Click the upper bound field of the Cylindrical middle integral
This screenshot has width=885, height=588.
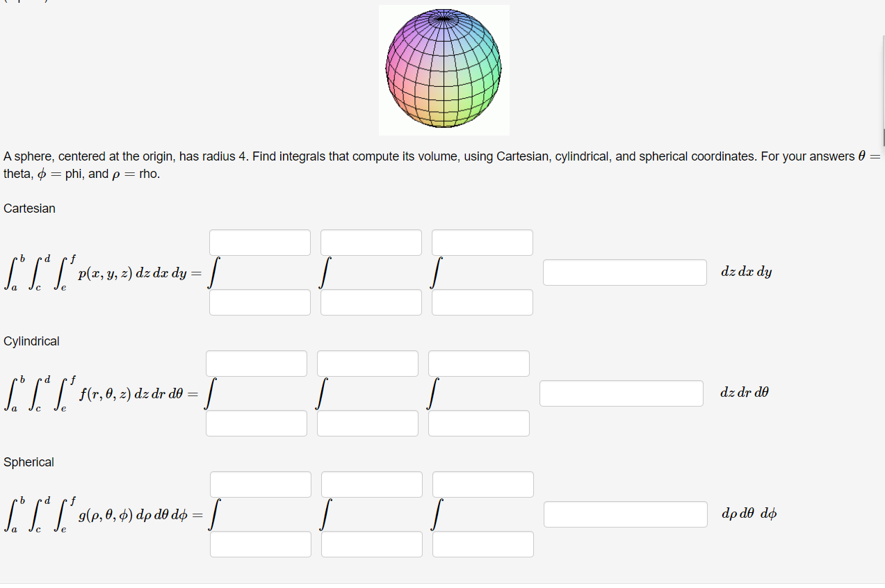coord(367,363)
